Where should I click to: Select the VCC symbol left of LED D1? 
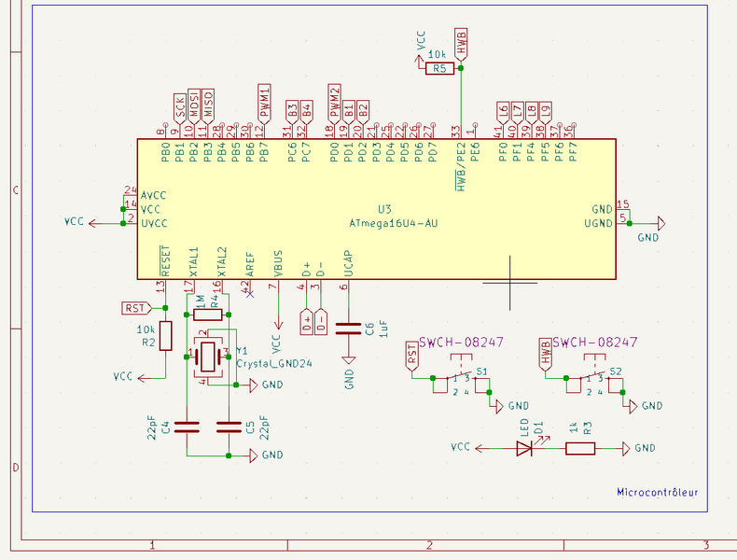480,449
